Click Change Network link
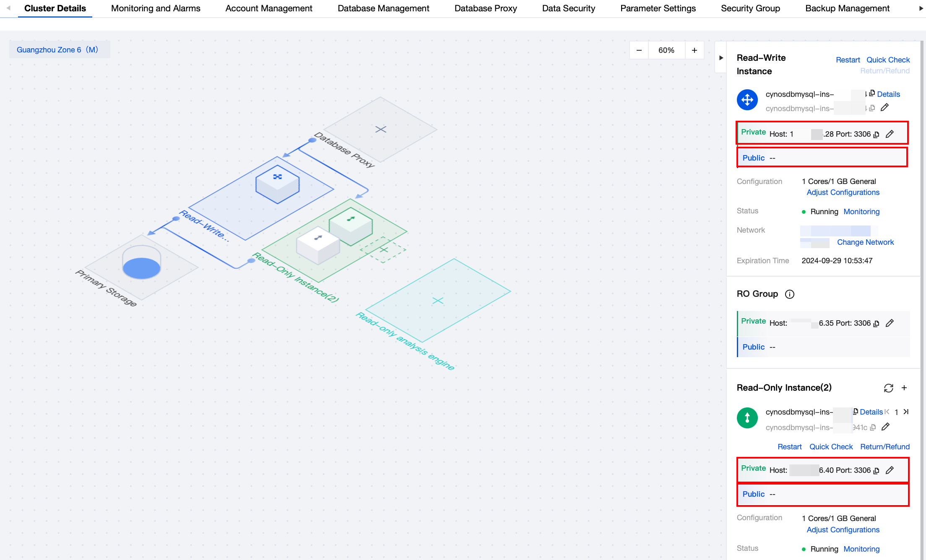 pyautogui.click(x=865, y=242)
